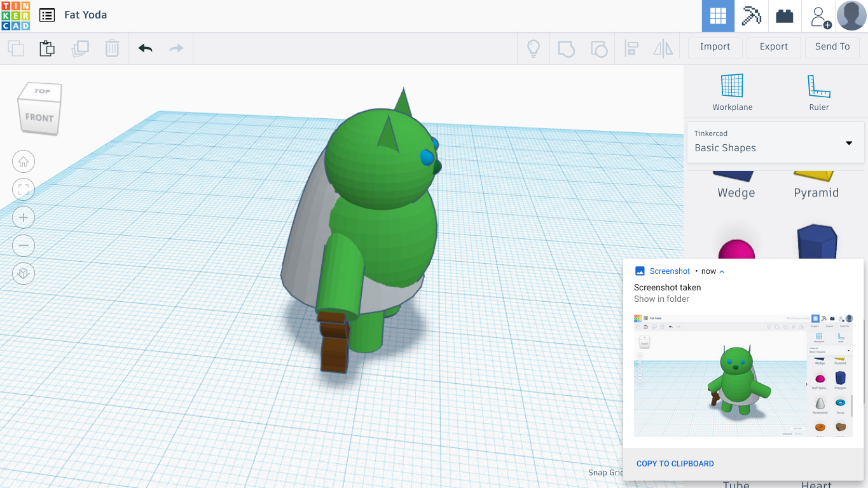Open the Bricks mode

coord(785,16)
